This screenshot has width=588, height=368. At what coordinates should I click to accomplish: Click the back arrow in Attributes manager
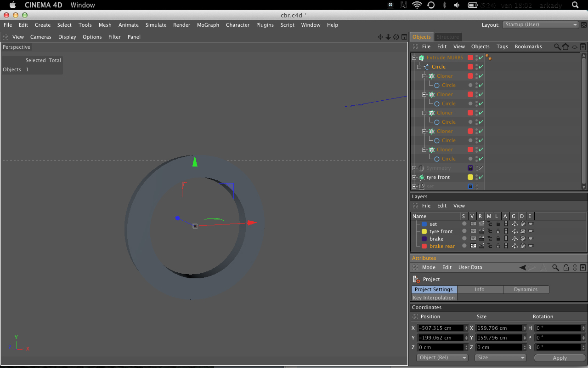point(523,267)
